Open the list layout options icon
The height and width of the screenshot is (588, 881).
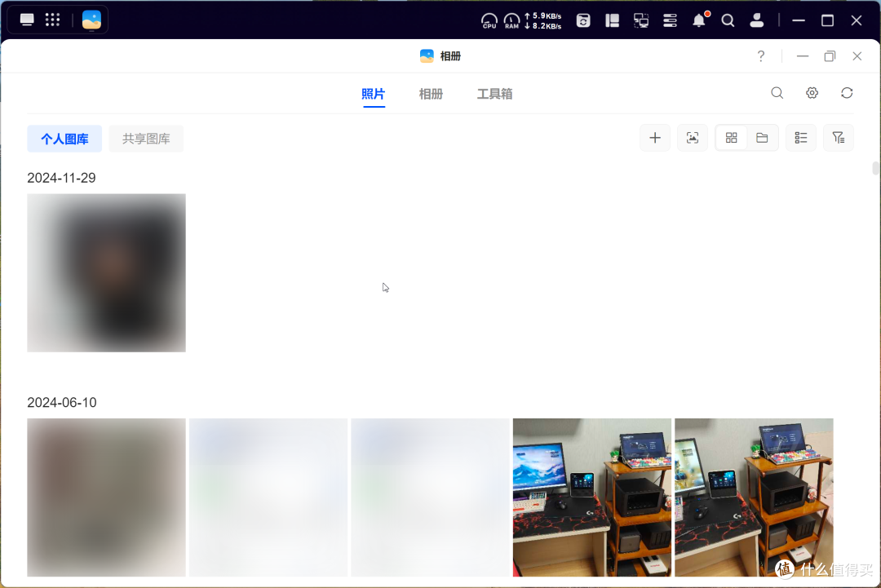click(x=801, y=138)
